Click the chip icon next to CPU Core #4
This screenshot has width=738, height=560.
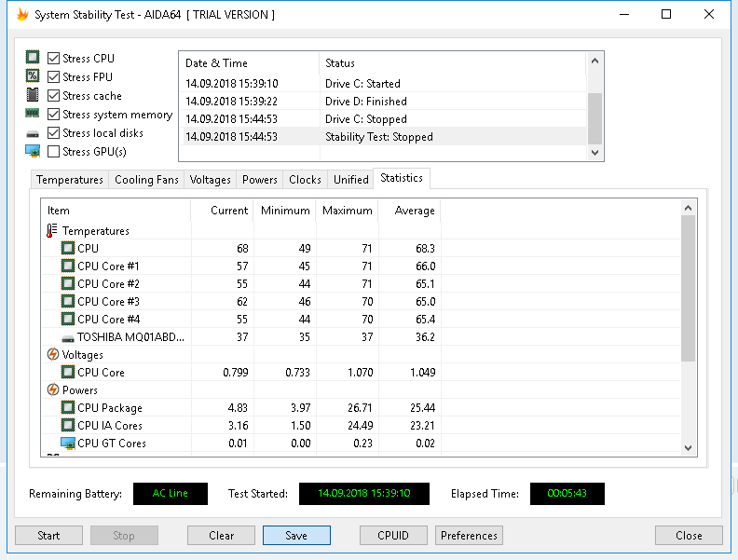tap(68, 319)
